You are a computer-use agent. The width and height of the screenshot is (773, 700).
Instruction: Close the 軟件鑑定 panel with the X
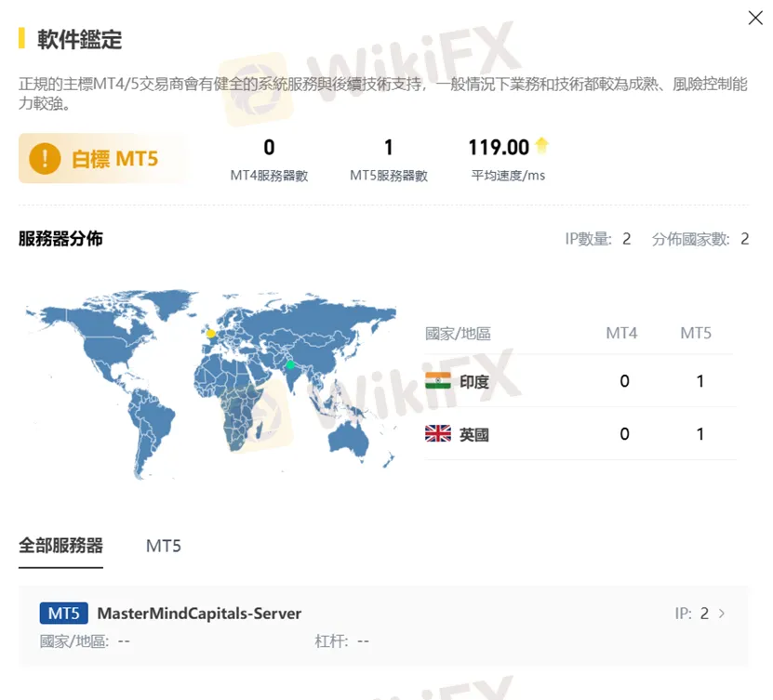coord(755,18)
